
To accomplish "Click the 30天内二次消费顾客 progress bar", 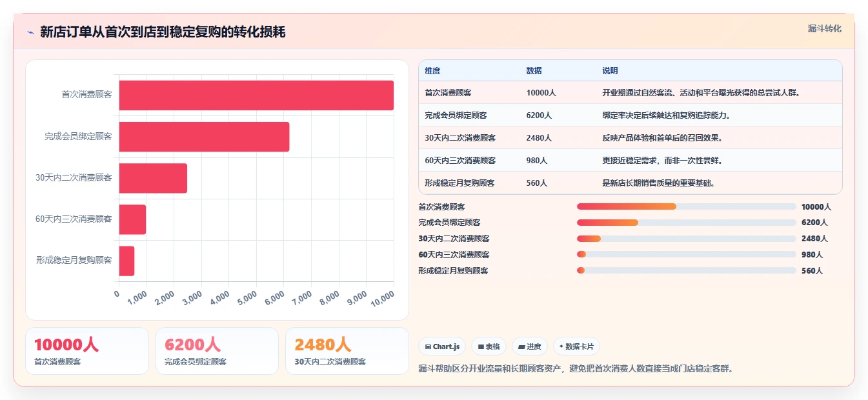I will (x=687, y=239).
